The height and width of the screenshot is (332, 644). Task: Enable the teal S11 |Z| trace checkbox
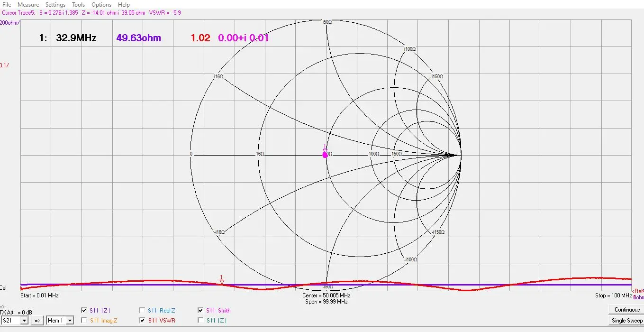pyautogui.click(x=201, y=321)
